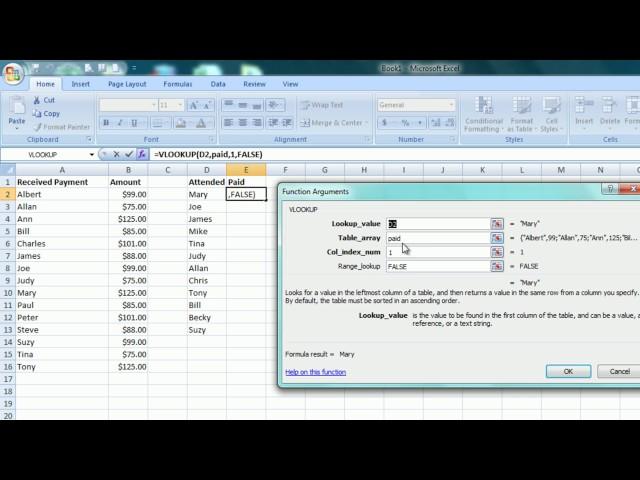Collapse dialog via Lookup_value range selector icon
Image resolution: width=640 pixels, height=480 pixels.
496,224
